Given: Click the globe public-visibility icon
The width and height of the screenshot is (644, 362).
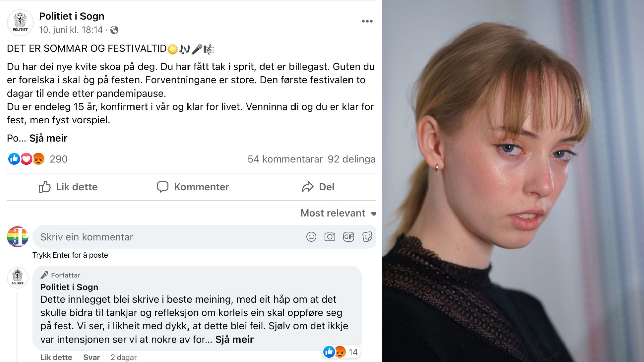Looking at the screenshot, I should (x=114, y=30).
